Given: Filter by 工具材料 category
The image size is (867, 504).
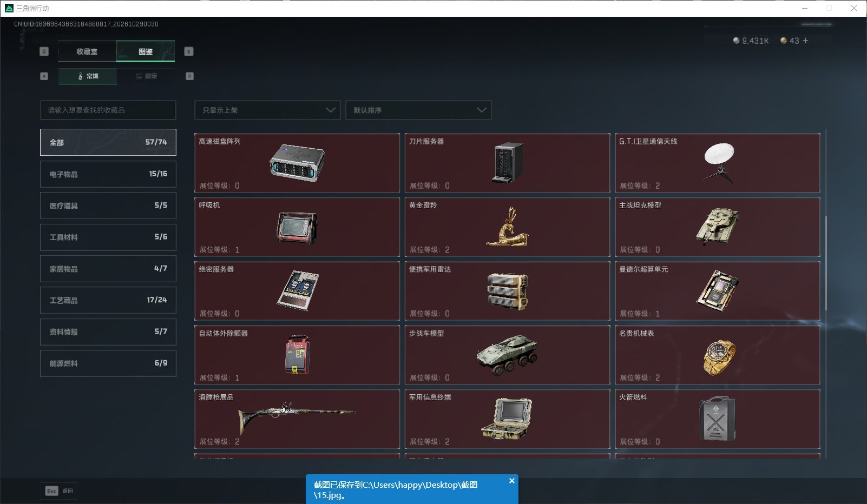Looking at the screenshot, I should pyautogui.click(x=108, y=237).
